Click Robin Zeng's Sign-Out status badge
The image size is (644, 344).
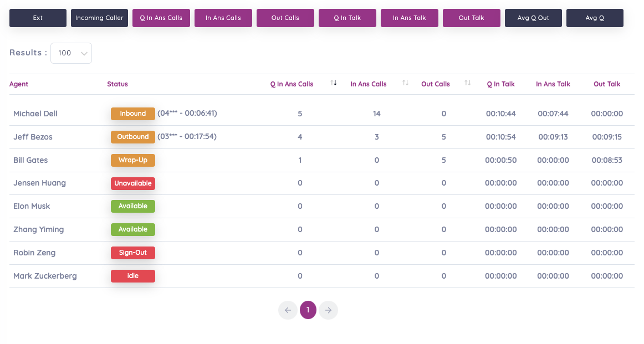[x=133, y=253]
